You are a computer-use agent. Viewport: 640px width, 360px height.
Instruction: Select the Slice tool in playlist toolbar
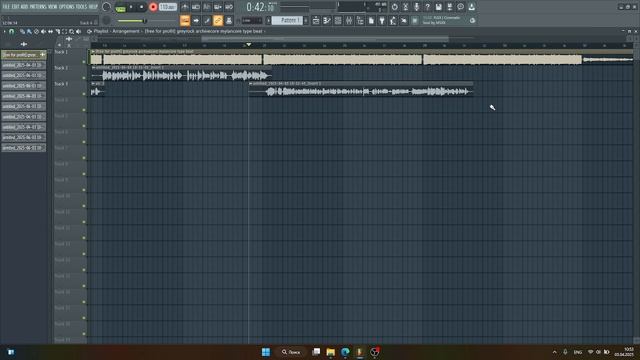(58, 31)
